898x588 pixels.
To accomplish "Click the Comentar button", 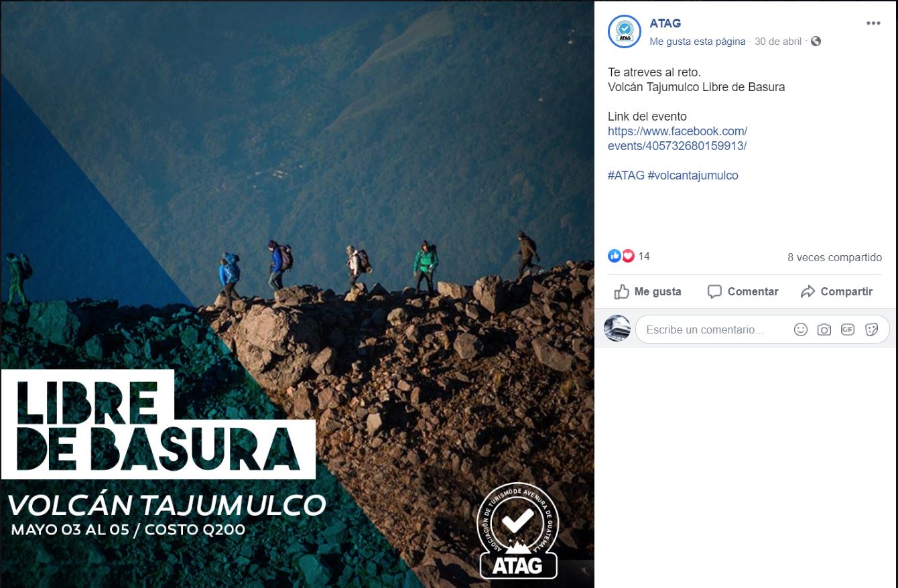I will point(743,291).
